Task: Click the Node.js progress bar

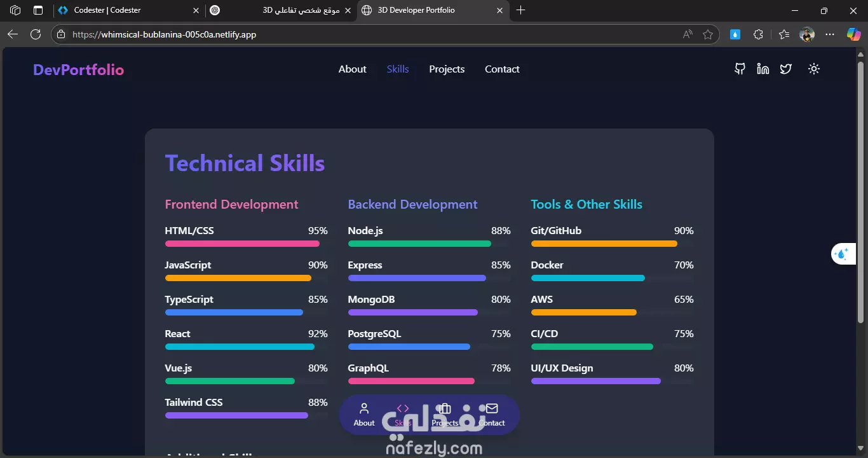Action: pyautogui.click(x=429, y=244)
